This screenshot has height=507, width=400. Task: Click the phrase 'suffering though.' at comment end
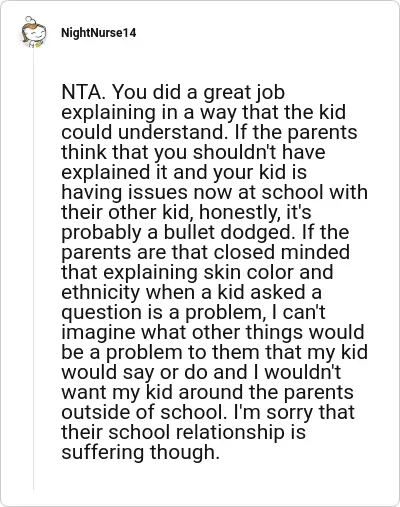tap(140, 453)
